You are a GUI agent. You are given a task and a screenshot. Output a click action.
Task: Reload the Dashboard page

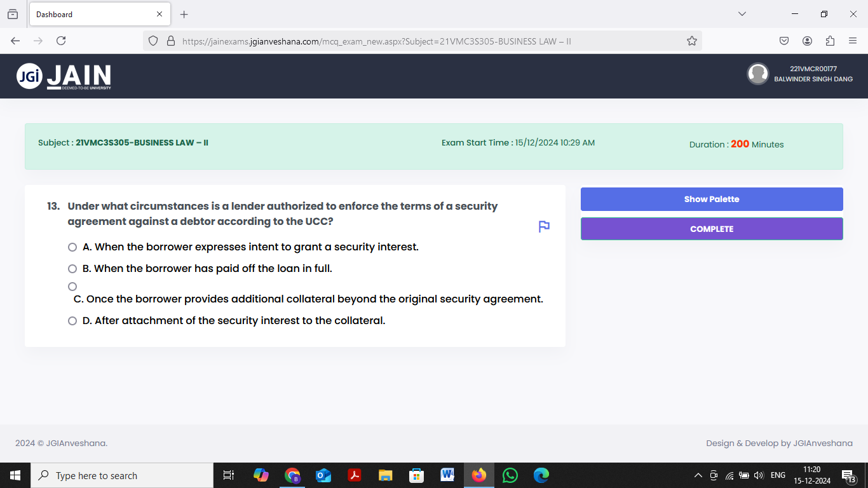click(60, 40)
